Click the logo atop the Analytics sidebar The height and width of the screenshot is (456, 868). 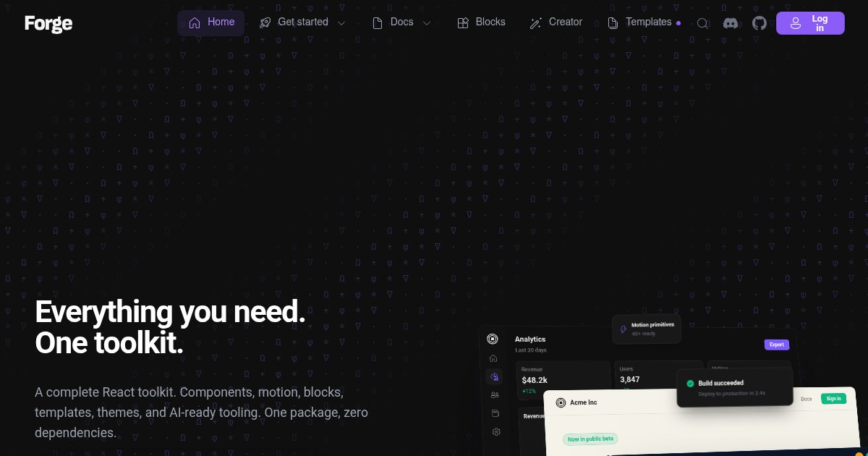pyautogui.click(x=493, y=339)
